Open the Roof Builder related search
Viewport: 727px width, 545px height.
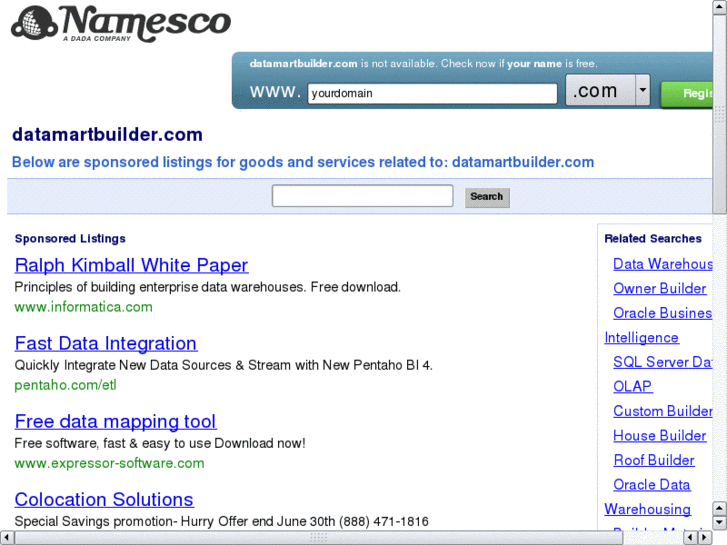coord(654,460)
